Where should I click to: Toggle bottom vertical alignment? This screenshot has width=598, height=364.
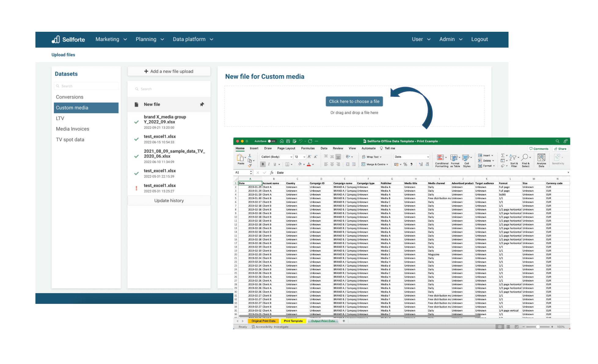point(338,157)
